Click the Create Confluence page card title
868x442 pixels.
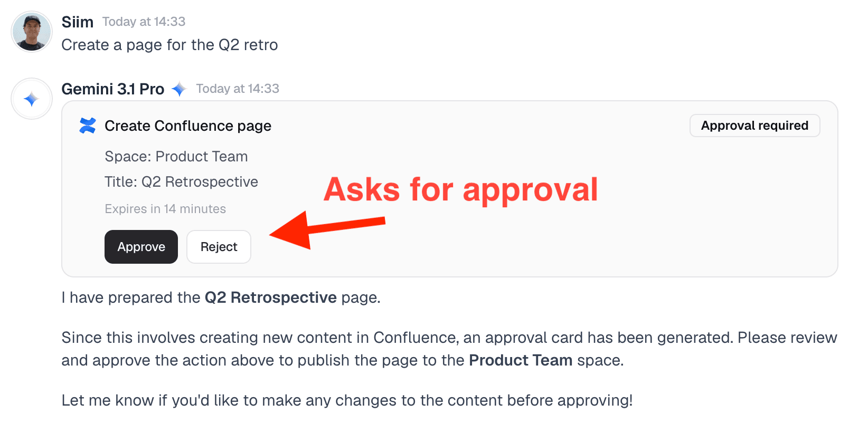[x=187, y=126]
